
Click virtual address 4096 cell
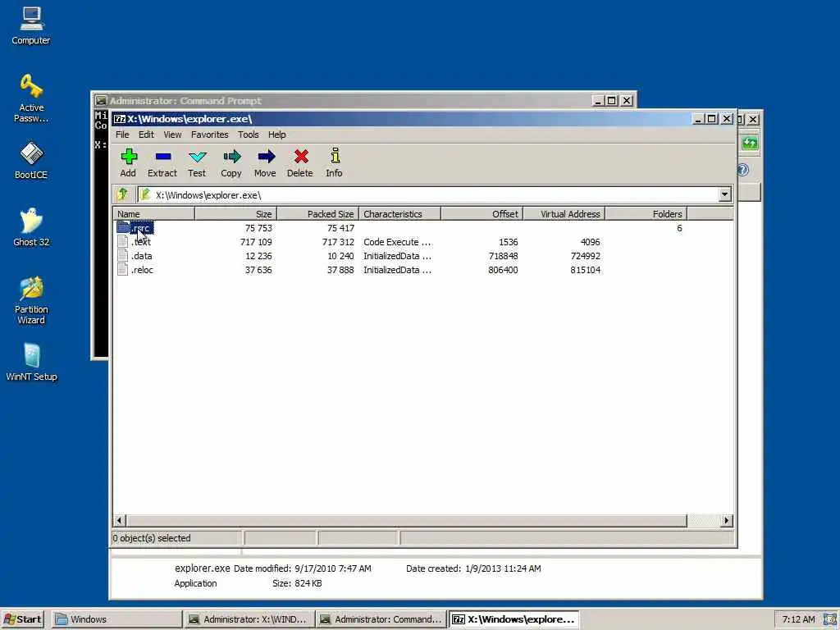590,242
